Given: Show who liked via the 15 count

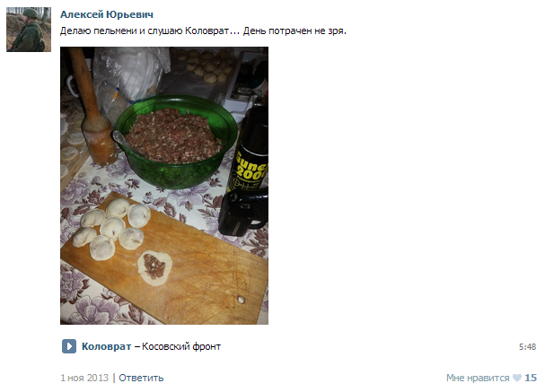Looking at the screenshot, I should pyautogui.click(x=531, y=378).
